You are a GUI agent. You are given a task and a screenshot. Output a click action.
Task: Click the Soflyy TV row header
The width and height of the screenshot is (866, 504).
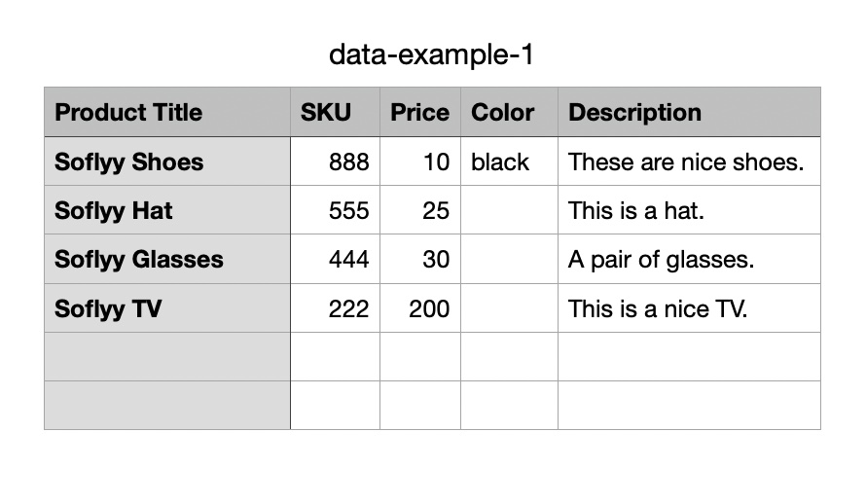166,309
